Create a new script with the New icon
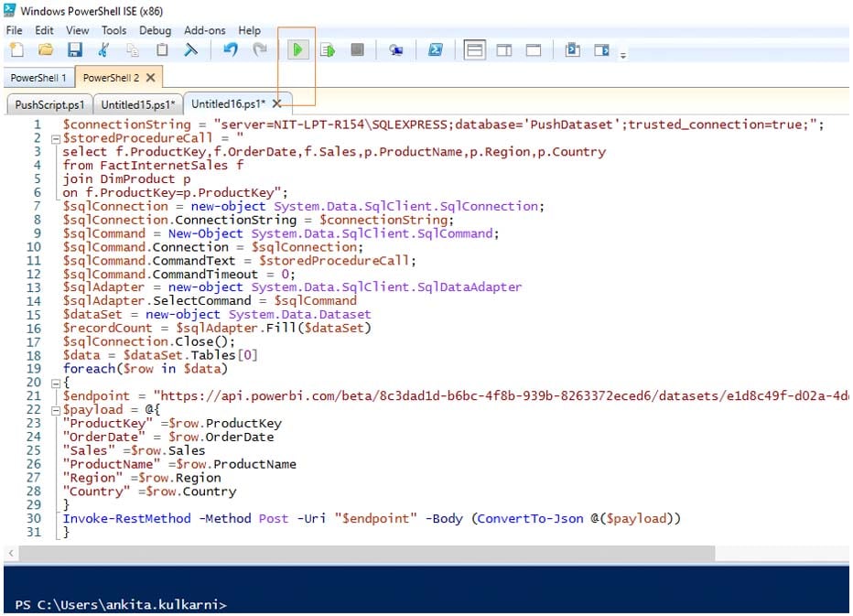The height and width of the screenshot is (616, 853). pos(16,50)
